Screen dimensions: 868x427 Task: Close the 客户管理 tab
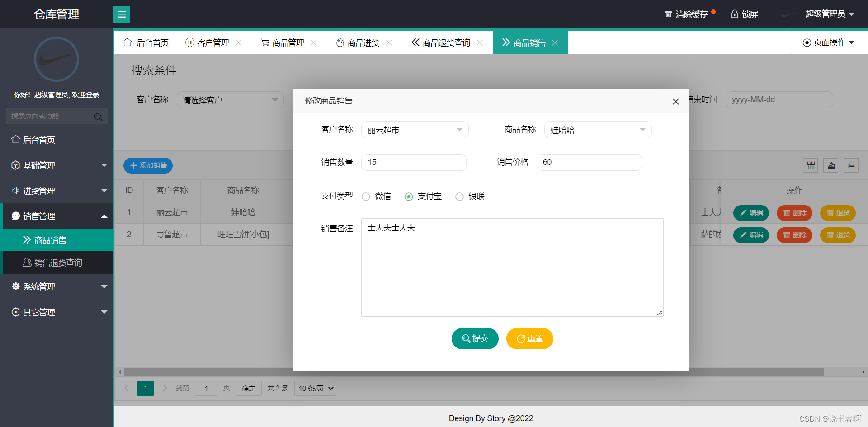(239, 42)
